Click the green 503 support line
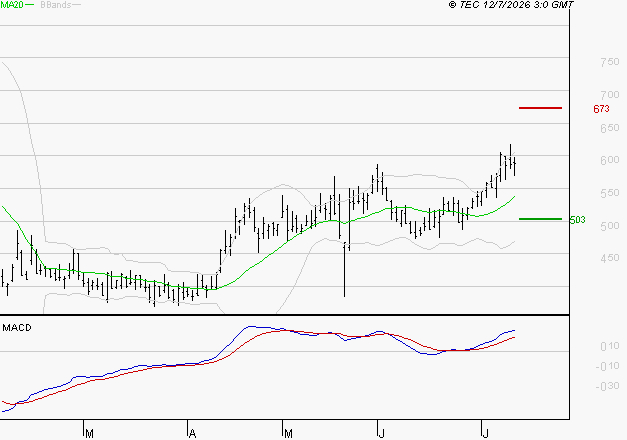The height and width of the screenshot is (440, 627). pos(540,219)
